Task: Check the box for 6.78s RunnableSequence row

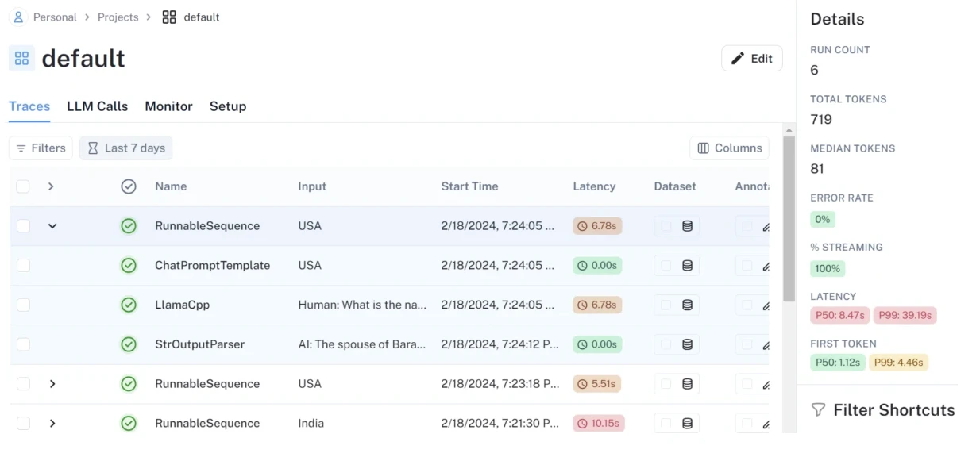Action: point(23,226)
